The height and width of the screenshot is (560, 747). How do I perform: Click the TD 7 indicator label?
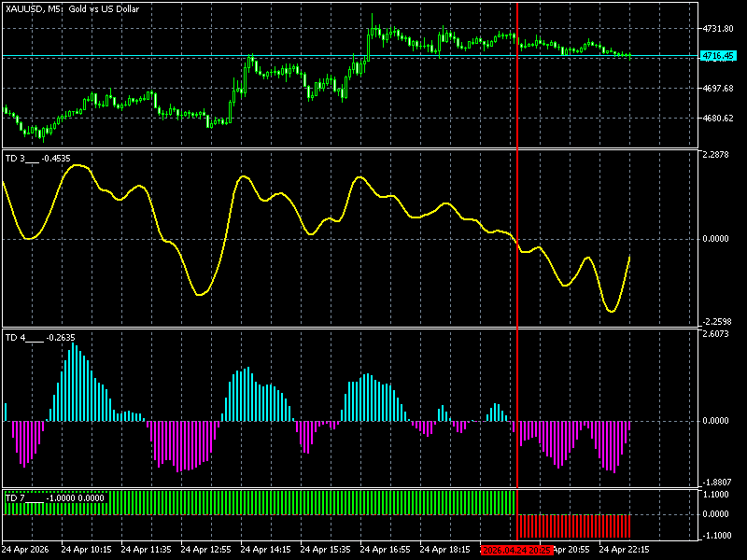tap(54, 498)
